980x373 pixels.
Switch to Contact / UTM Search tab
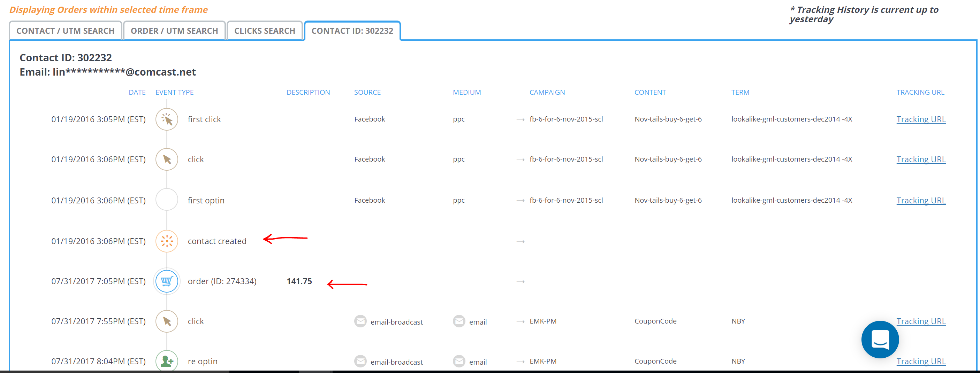tap(66, 31)
